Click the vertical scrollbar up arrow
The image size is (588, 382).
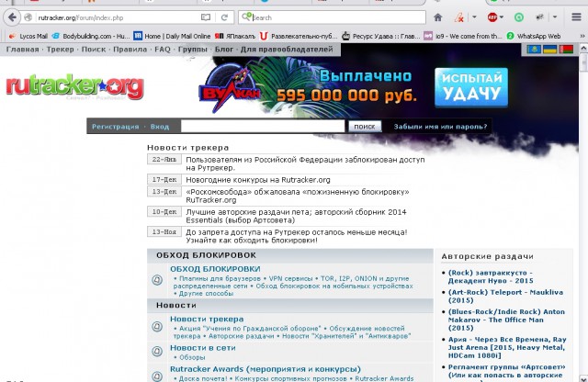(x=583, y=48)
